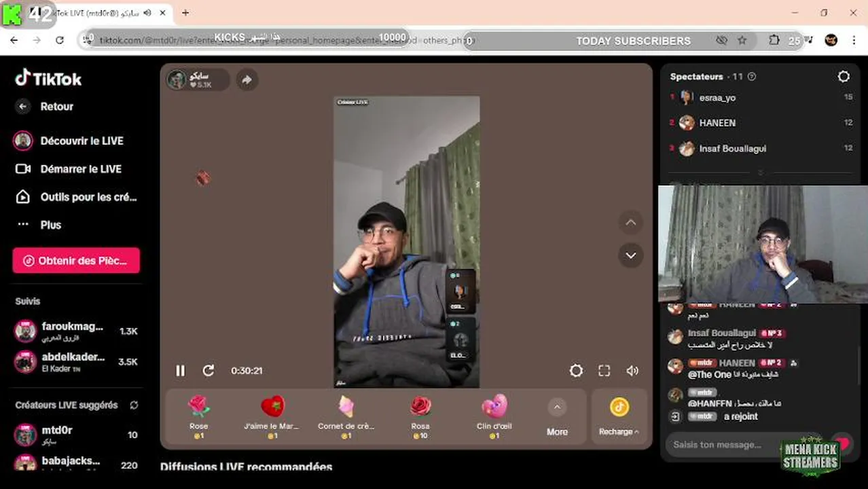868x489 pixels.
Task: Open the browser extensions puzzle icon
Action: 774,40
